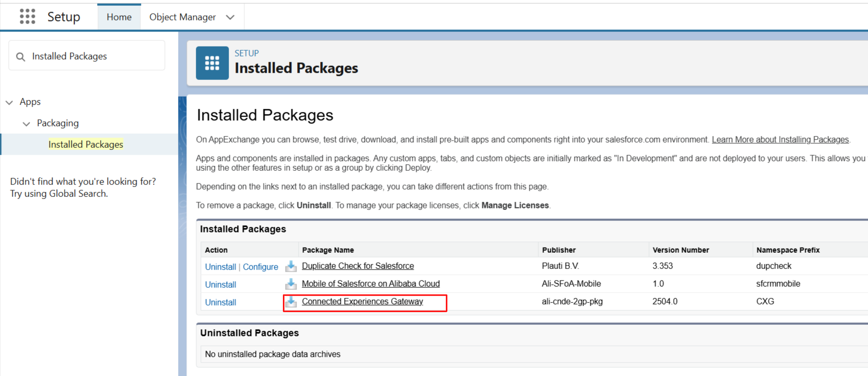Select publisher cell Plauti B.V.
The width and height of the screenshot is (868, 376).
pos(560,266)
